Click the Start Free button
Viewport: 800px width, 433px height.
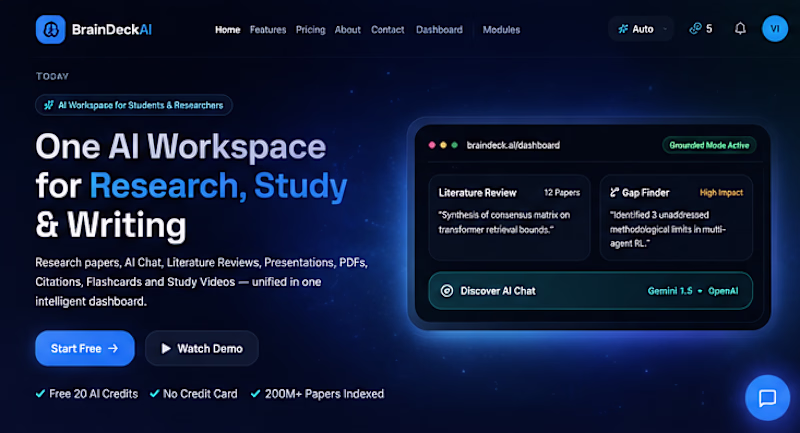(x=85, y=348)
